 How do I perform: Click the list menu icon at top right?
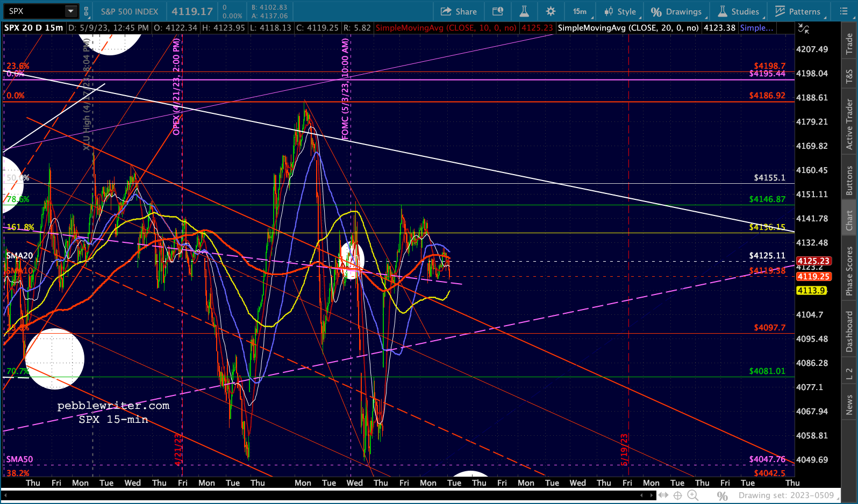click(843, 11)
